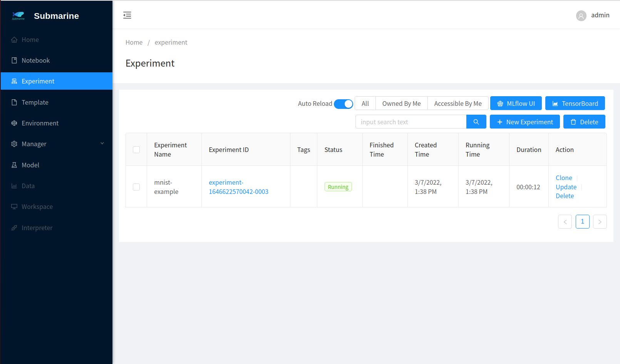Check the select-all checkbox in table header

pos(136,150)
